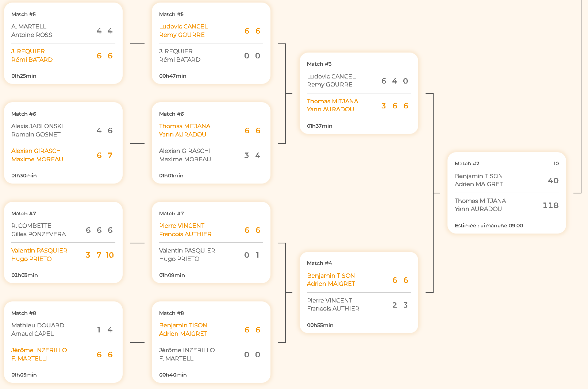Click the score 40 beside Benjamin TISON
The image size is (588, 389).
tap(553, 181)
